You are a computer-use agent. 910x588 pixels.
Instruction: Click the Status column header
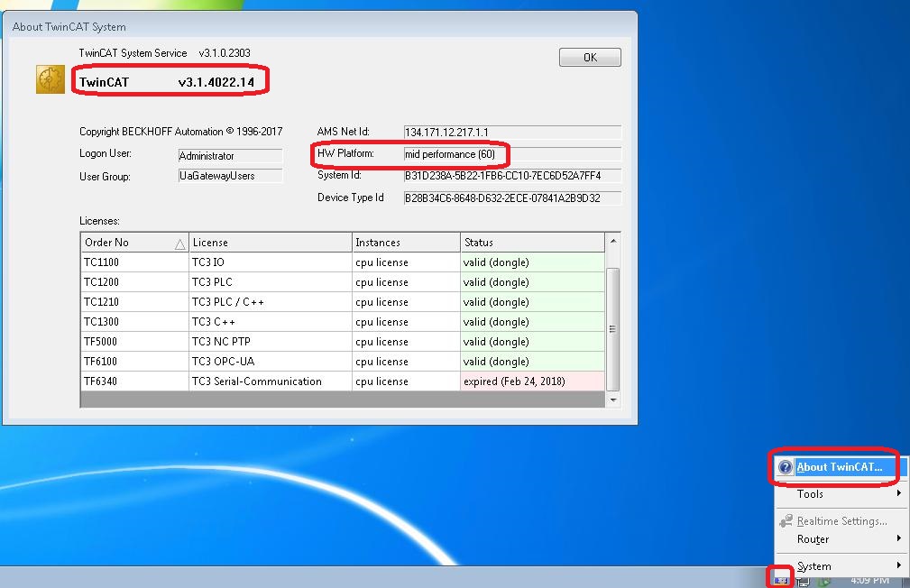pos(531,243)
